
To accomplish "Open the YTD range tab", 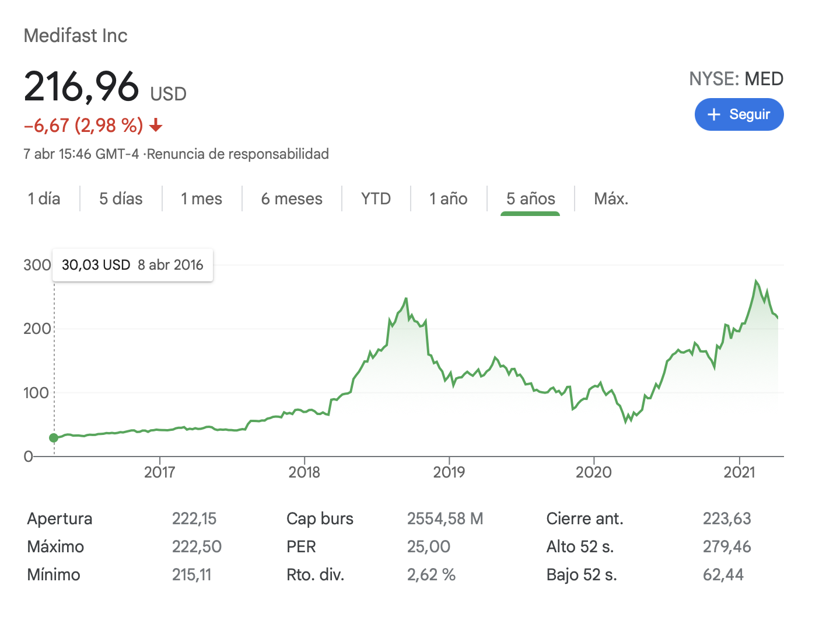I will tap(376, 198).
